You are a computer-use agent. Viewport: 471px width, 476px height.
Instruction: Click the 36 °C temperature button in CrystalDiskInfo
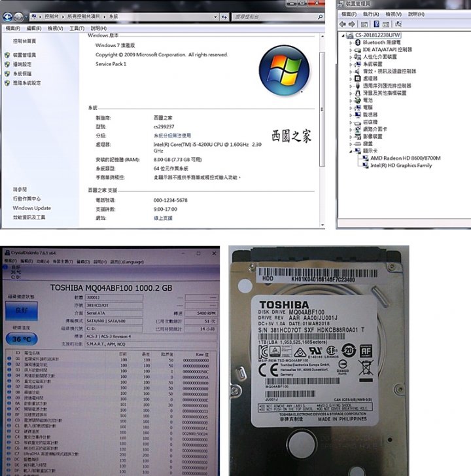pyautogui.click(x=22, y=339)
